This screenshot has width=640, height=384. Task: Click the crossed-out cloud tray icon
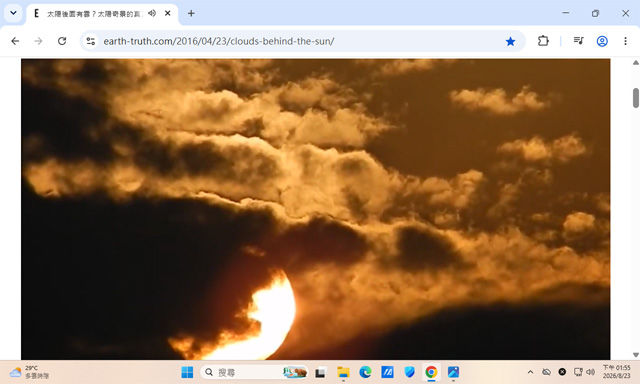(x=546, y=372)
